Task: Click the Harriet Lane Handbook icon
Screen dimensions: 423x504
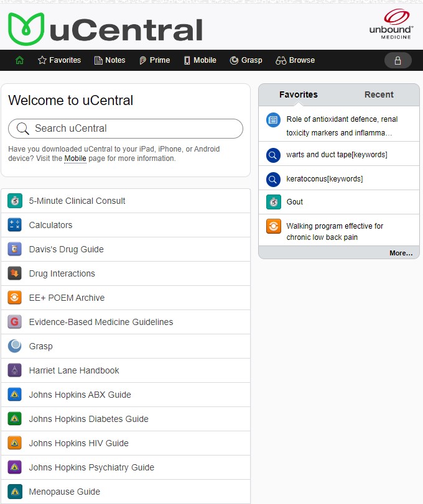Action: click(x=15, y=370)
